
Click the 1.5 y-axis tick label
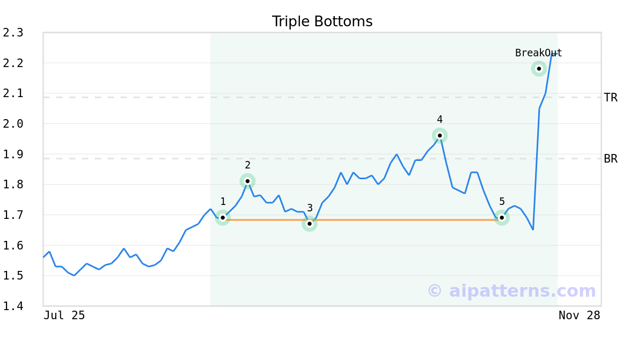13,276
